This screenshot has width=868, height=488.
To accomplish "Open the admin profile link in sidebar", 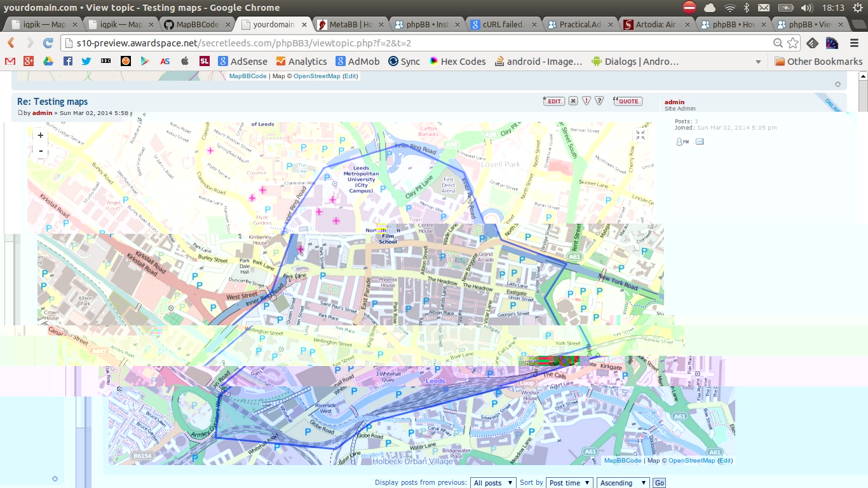I will (x=675, y=102).
